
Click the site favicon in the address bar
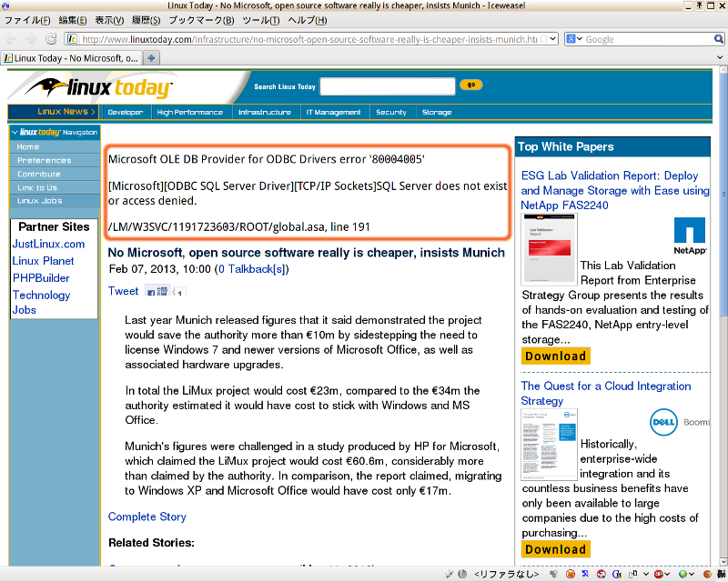point(73,39)
